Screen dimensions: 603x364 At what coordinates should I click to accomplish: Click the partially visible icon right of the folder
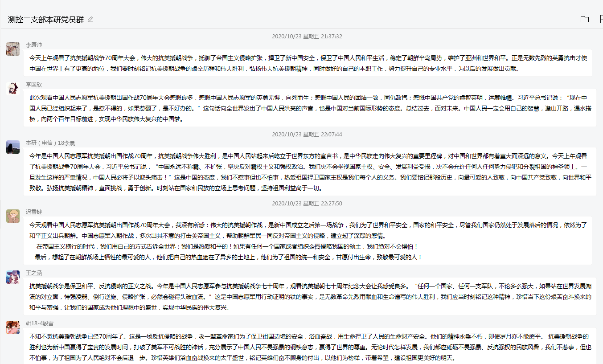600,19
